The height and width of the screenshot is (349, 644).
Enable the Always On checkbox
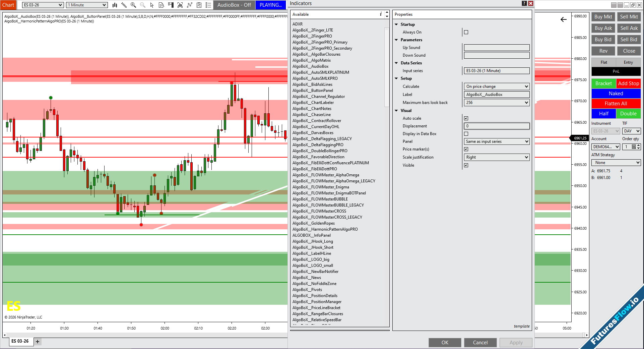[x=466, y=32]
